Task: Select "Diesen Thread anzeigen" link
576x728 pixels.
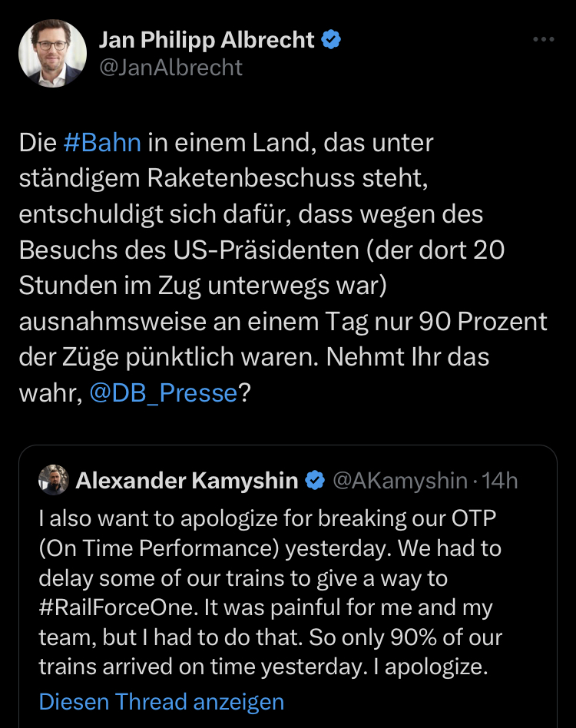Action: (x=161, y=701)
